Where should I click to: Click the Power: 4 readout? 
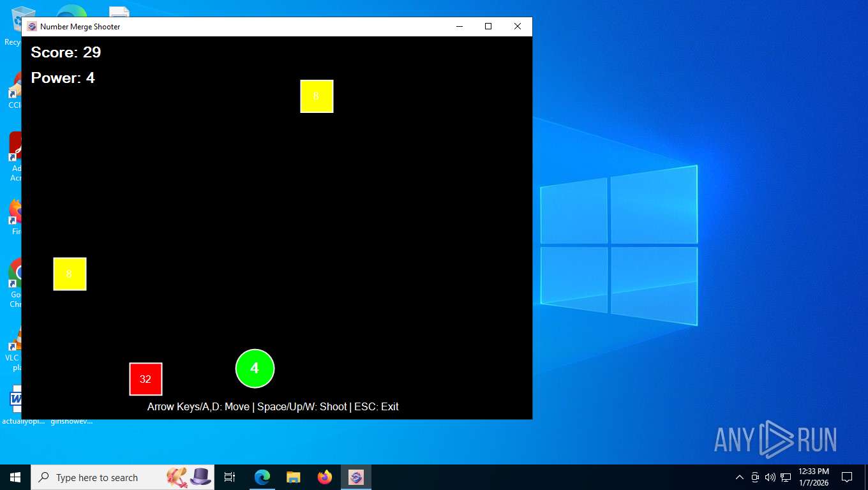pyautogui.click(x=63, y=78)
